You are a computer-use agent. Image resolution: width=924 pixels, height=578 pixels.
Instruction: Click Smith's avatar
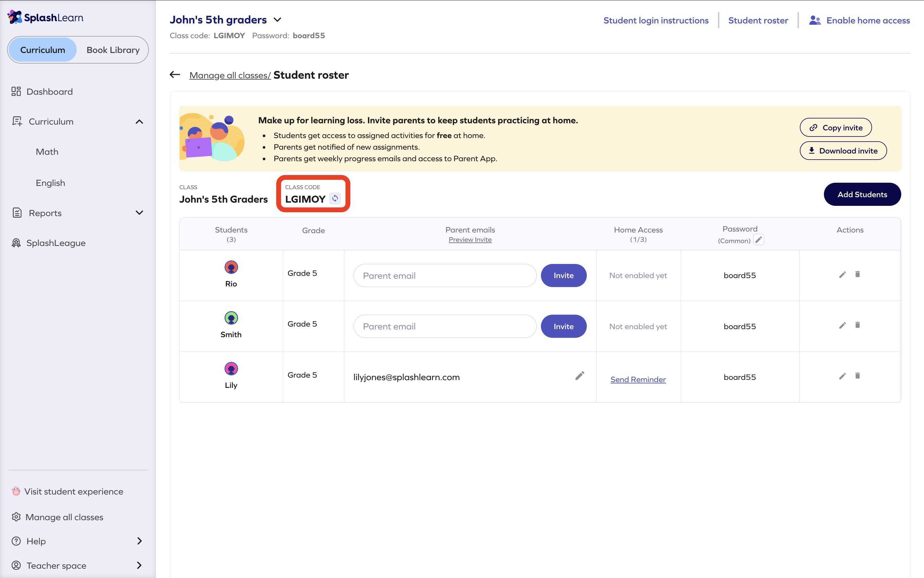231,318
